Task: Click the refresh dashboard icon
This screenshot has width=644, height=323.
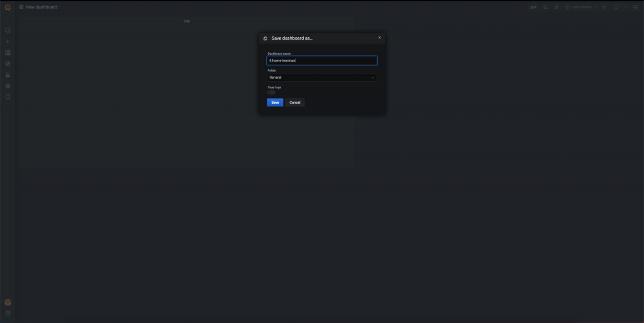Action: coord(616,7)
